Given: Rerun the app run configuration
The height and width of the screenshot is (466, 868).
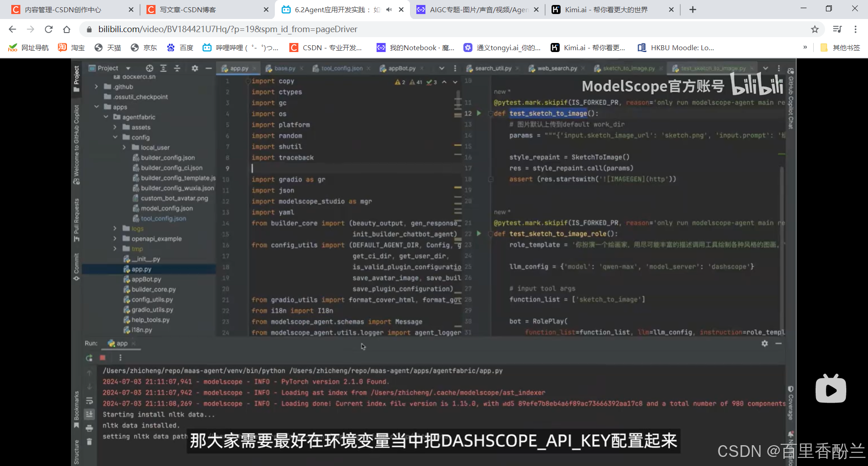Looking at the screenshot, I should [89, 358].
